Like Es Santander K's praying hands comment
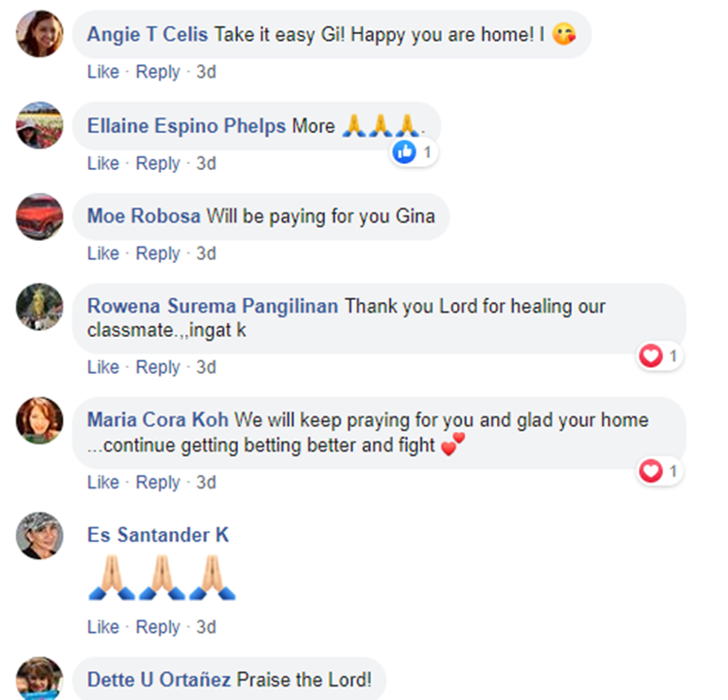The height and width of the screenshot is (700, 728). [x=103, y=627]
